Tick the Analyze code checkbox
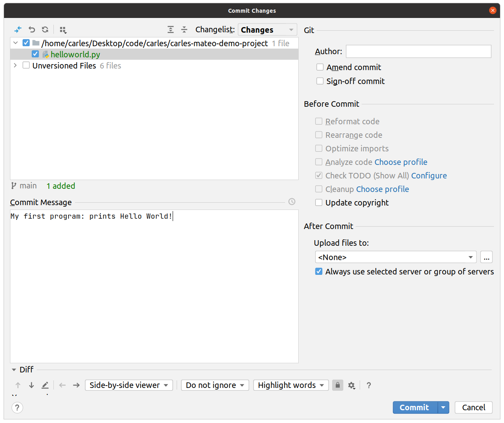This screenshot has height=423, width=504. click(319, 162)
